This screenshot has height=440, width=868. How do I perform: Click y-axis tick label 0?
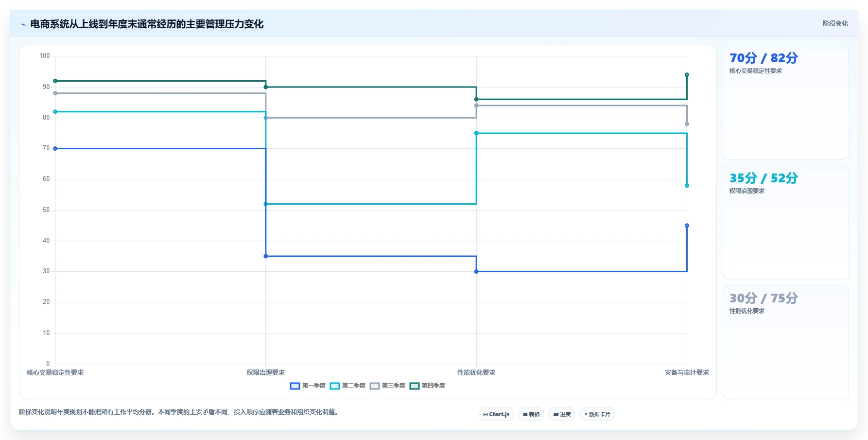coord(48,364)
